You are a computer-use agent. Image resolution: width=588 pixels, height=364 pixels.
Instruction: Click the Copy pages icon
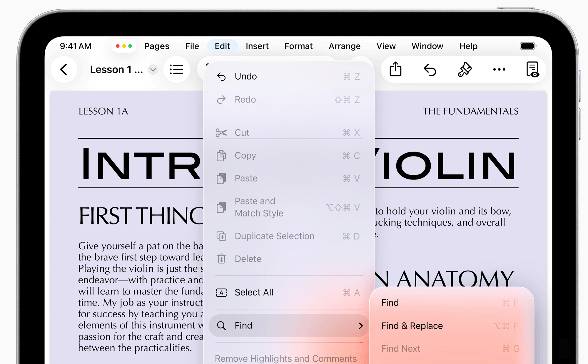221,156
